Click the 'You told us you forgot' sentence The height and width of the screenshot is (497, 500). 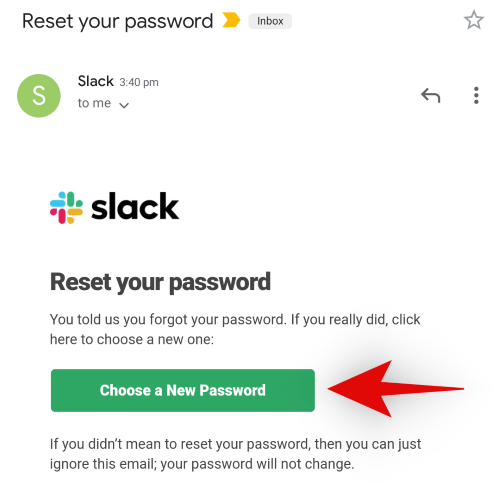[x=235, y=320]
